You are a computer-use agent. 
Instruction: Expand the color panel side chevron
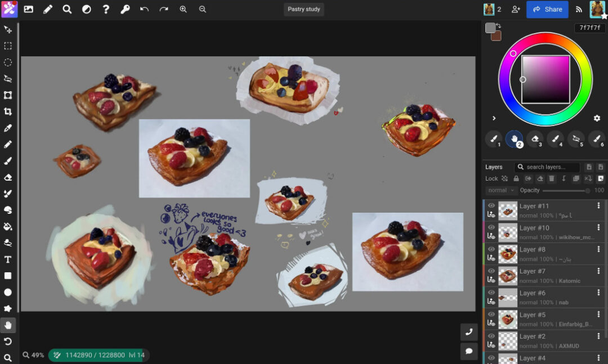[494, 118]
